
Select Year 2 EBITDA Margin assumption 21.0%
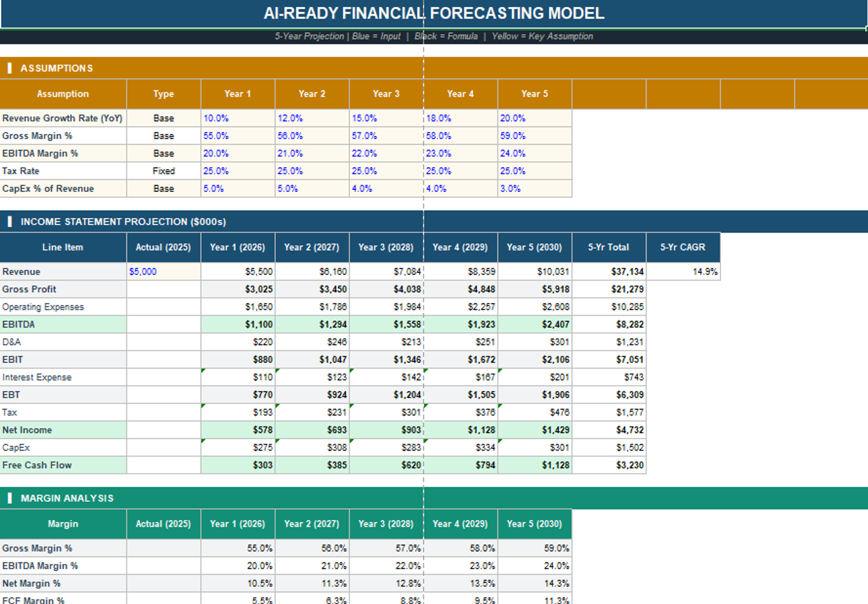click(312, 154)
